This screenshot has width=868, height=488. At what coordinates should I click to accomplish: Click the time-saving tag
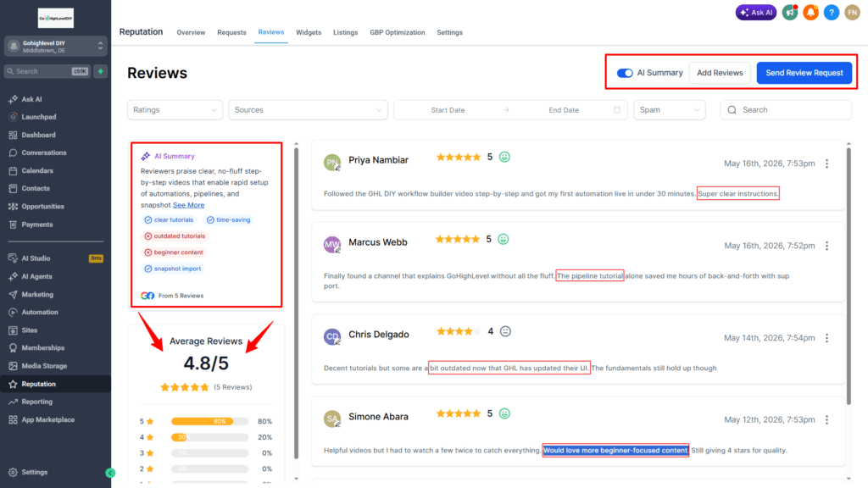coord(229,220)
